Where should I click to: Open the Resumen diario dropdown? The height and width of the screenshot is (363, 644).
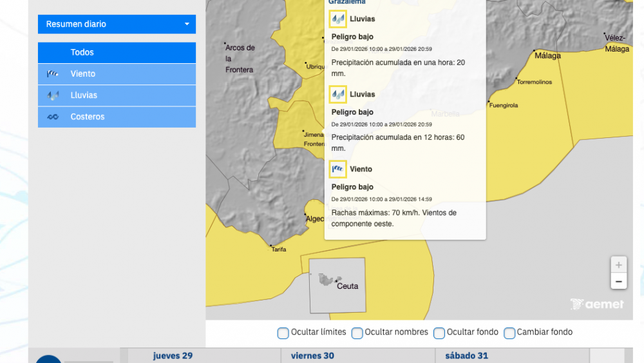[x=117, y=24]
